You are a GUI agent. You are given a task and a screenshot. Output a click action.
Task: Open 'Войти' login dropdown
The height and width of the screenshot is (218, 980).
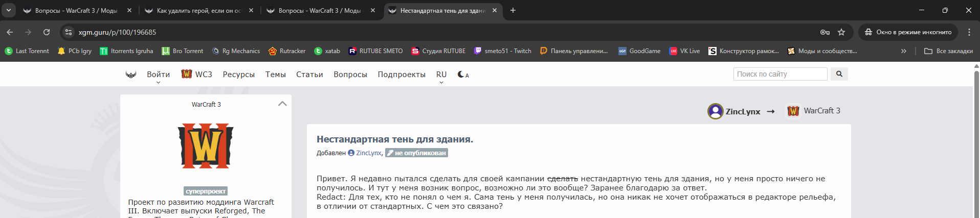[x=158, y=75]
